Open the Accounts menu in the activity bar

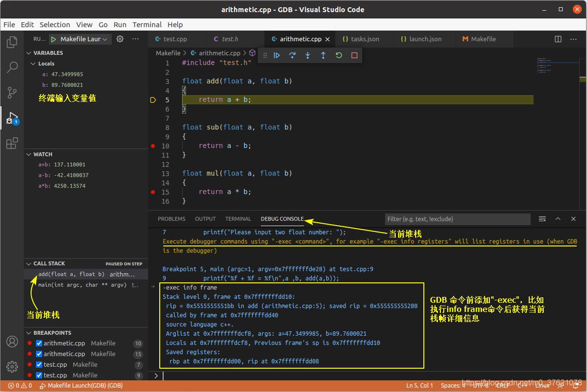tap(12, 342)
